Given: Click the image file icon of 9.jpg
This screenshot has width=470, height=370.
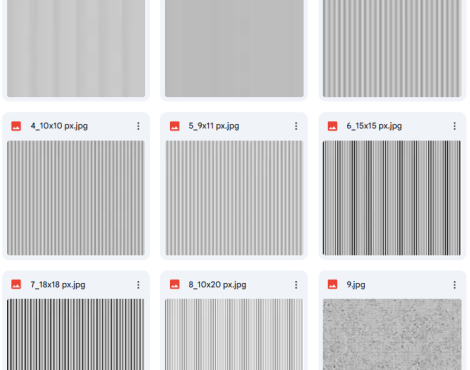Looking at the screenshot, I should (x=332, y=284).
